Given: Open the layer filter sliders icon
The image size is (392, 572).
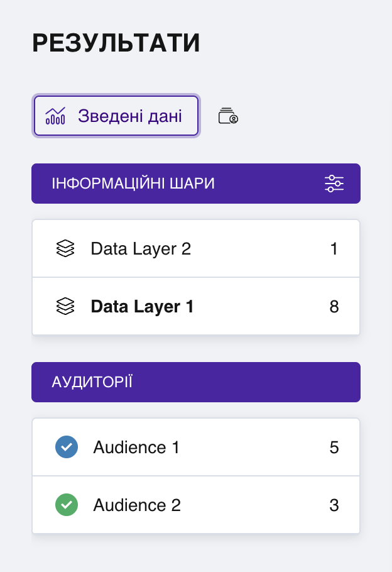Looking at the screenshot, I should pos(334,184).
